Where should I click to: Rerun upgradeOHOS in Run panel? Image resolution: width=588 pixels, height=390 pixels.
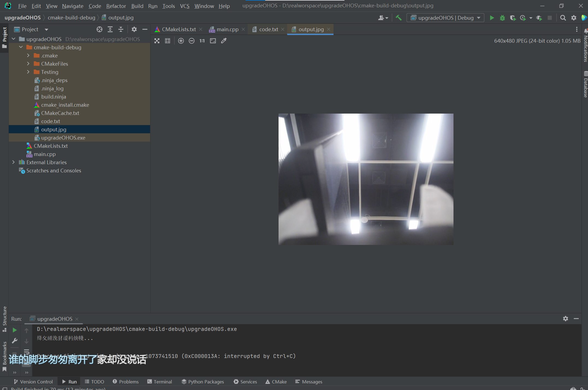pos(15,330)
